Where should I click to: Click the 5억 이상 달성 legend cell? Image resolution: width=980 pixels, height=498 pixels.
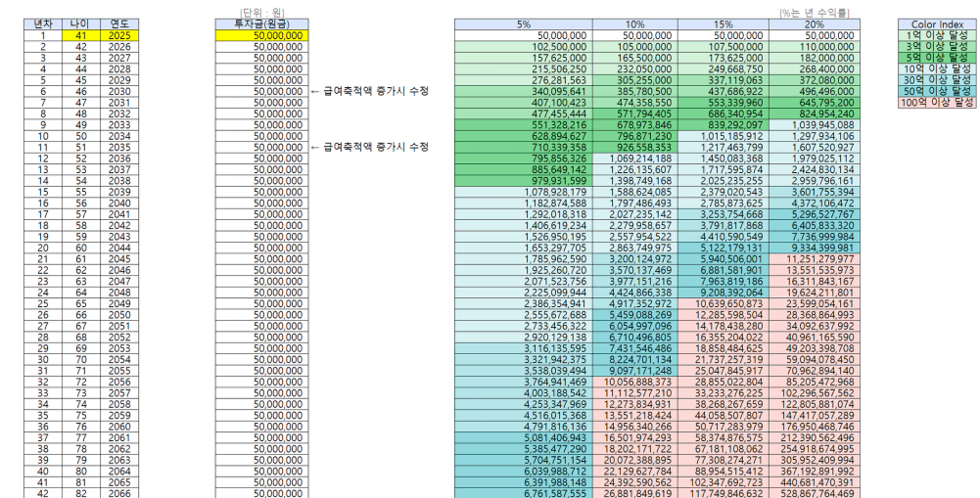(x=936, y=58)
